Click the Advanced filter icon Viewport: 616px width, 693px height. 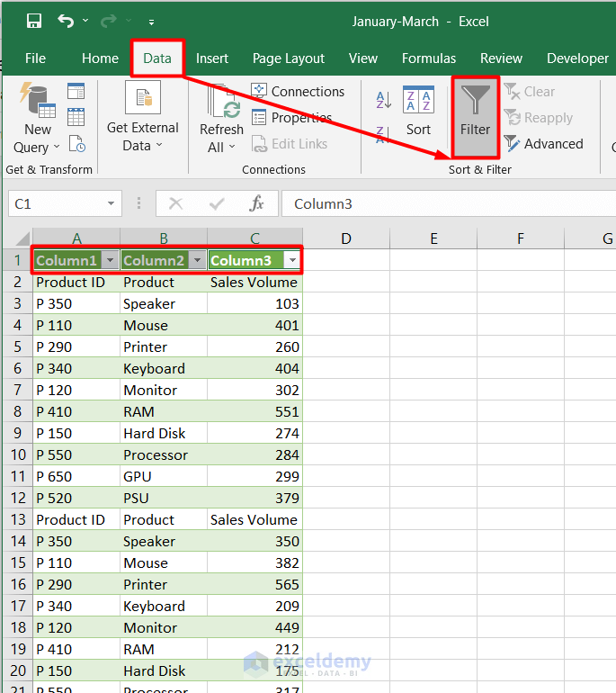click(x=513, y=144)
